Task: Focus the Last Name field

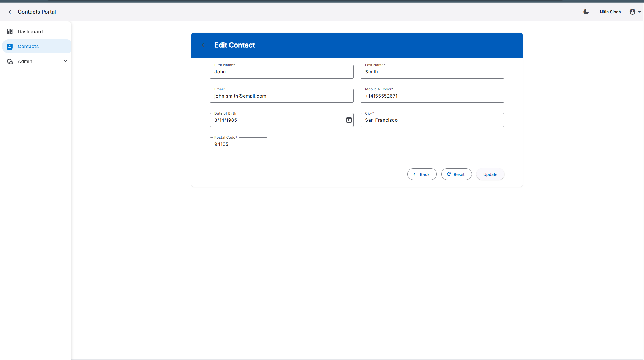Action: [x=432, y=72]
